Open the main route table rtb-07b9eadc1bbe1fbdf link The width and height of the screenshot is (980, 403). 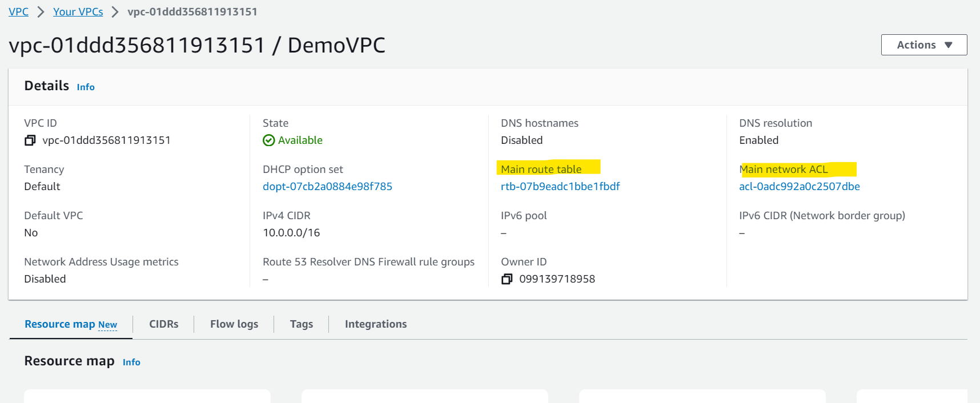click(x=560, y=187)
